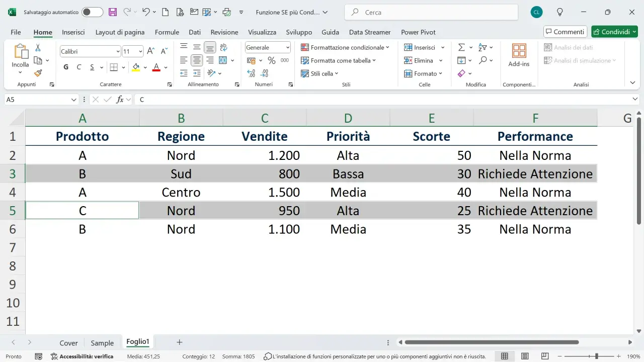Click the percent style icon
Screen dimensions: 644x362
pos(271,60)
